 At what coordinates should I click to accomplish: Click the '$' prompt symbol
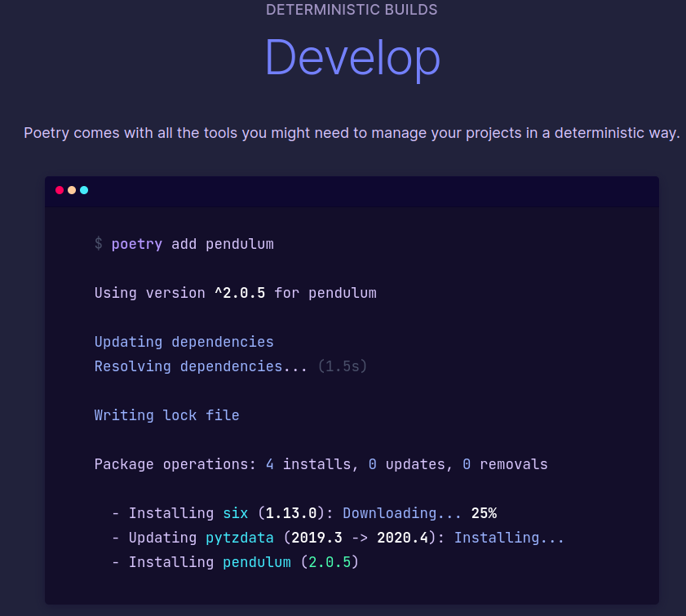pos(99,243)
